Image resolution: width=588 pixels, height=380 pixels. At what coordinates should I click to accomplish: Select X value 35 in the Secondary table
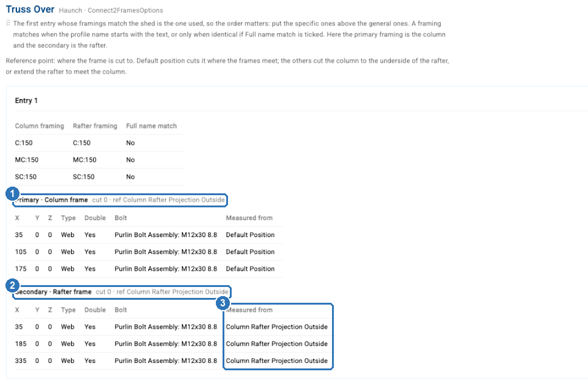[19, 326]
